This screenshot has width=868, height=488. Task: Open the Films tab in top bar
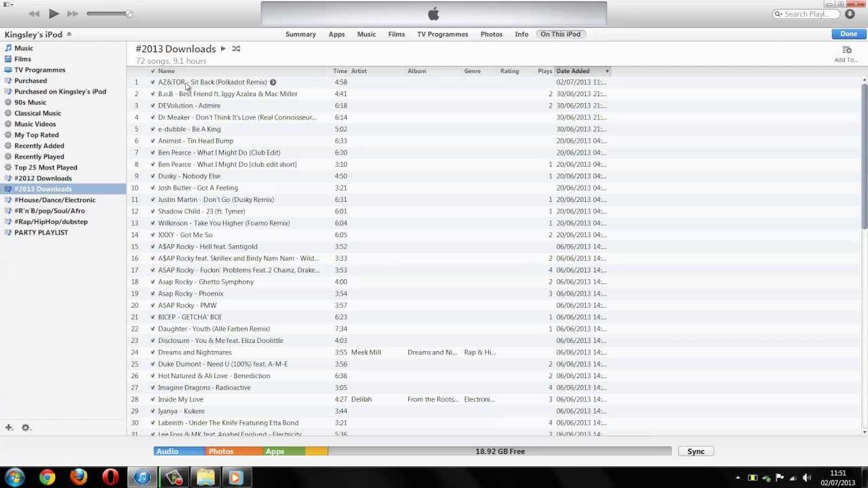[396, 34]
